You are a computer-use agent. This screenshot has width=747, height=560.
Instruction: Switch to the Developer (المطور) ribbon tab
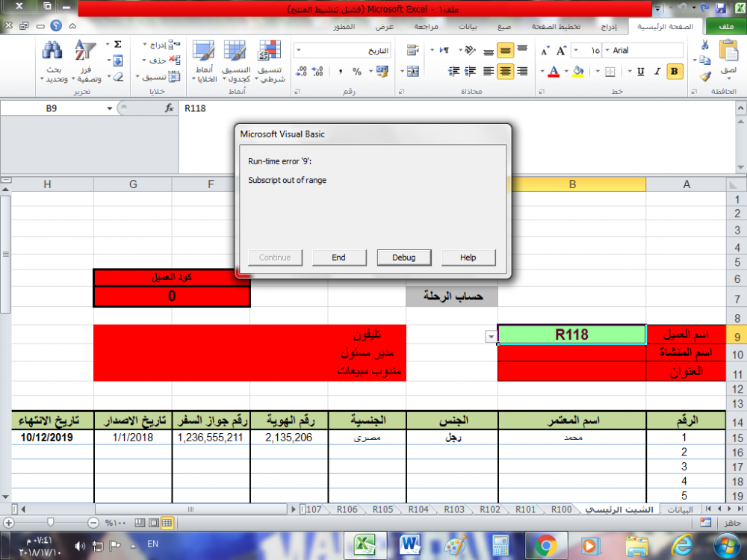point(344,27)
